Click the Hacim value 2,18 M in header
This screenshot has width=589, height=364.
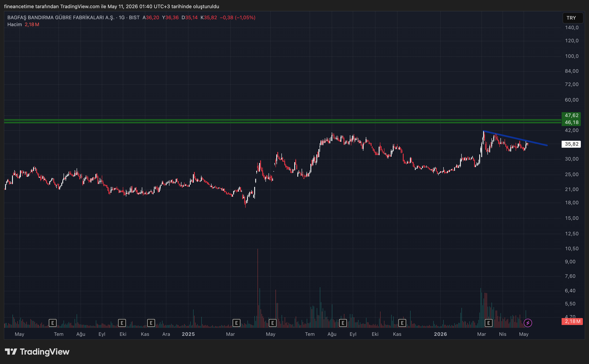click(x=32, y=25)
